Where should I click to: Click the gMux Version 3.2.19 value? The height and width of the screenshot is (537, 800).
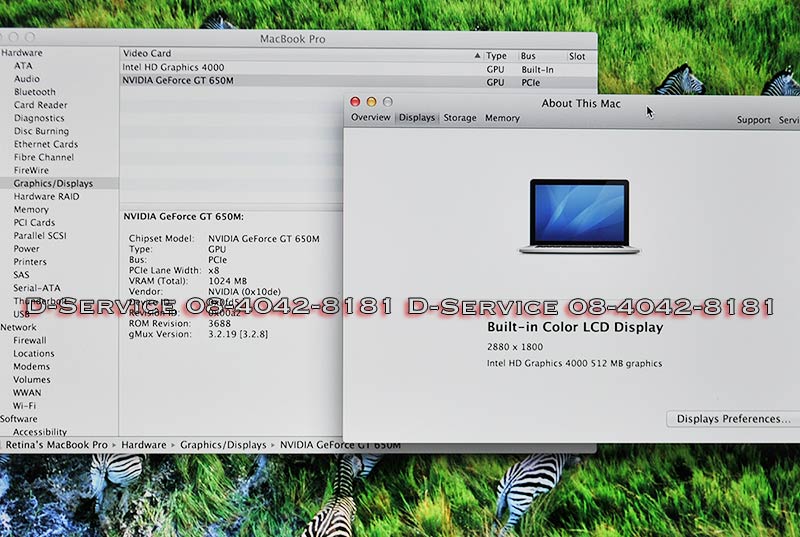click(238, 335)
